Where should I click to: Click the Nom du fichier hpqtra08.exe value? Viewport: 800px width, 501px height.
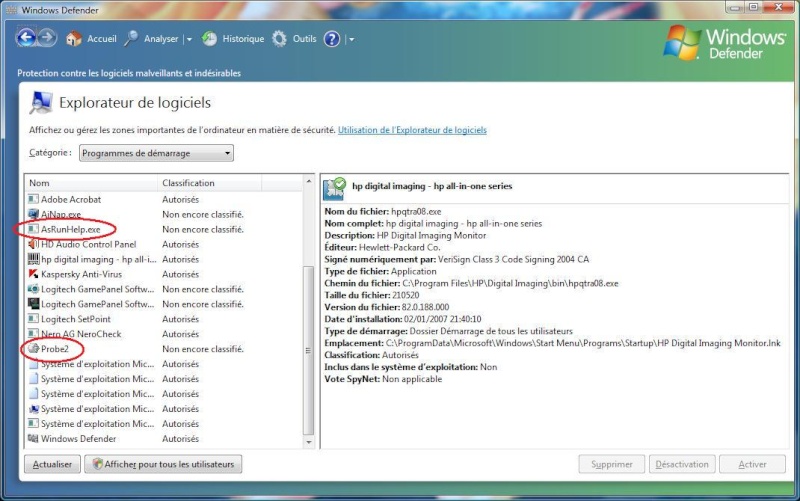[x=416, y=211]
